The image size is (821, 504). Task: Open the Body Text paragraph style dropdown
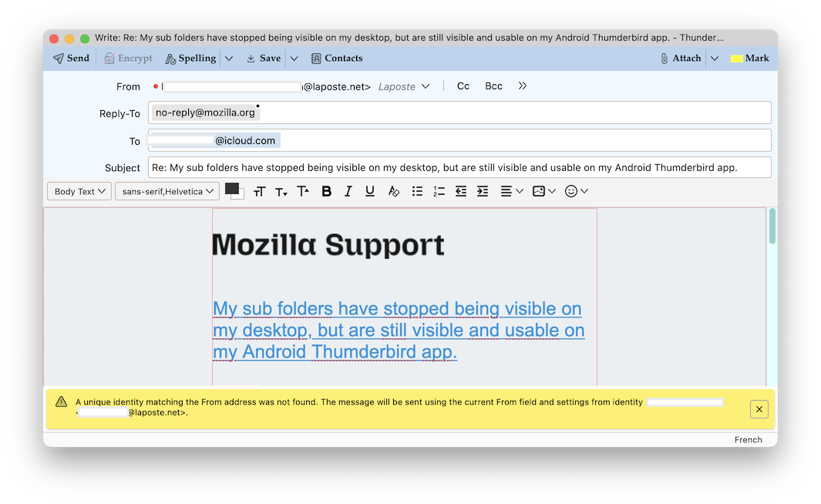coord(79,192)
